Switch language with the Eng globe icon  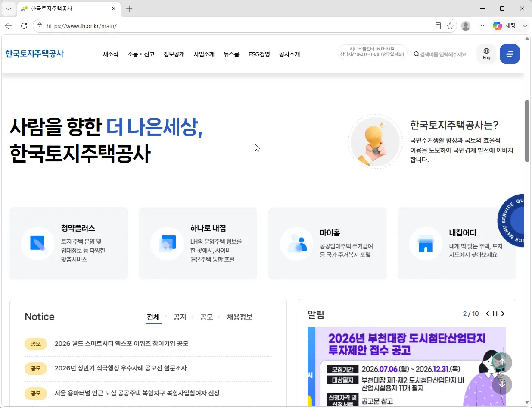point(486,54)
